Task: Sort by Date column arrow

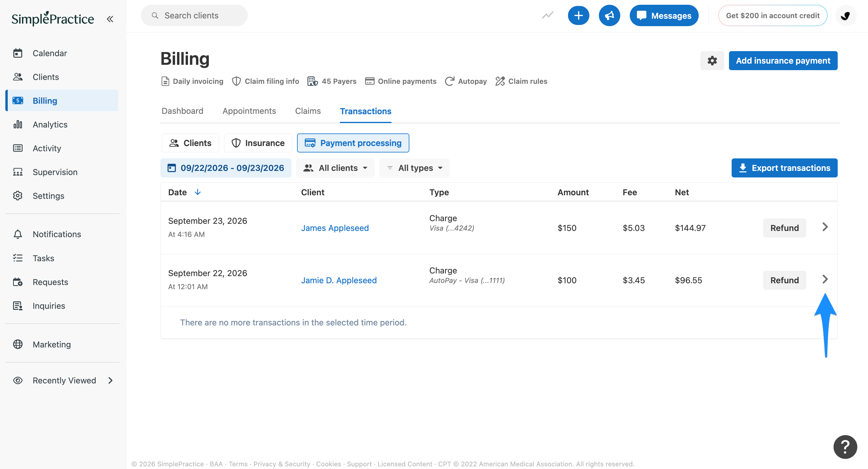Action: (198, 192)
